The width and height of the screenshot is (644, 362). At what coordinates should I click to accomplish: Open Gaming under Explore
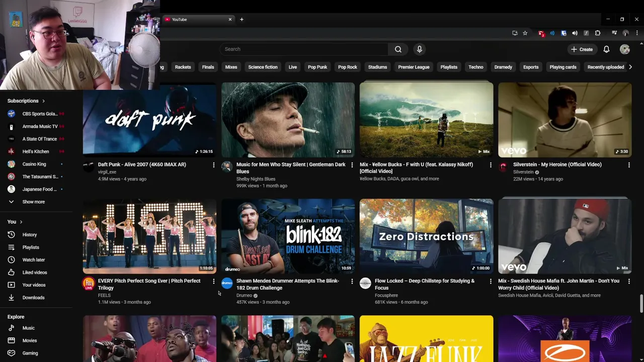tap(30, 353)
